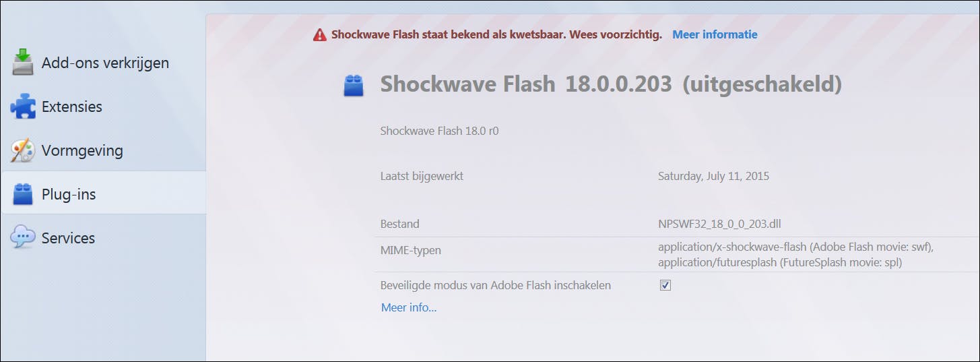Image resolution: width=980 pixels, height=362 pixels.
Task: Click the Shockwave Flash kwetsbaar warning text
Action: [496, 34]
